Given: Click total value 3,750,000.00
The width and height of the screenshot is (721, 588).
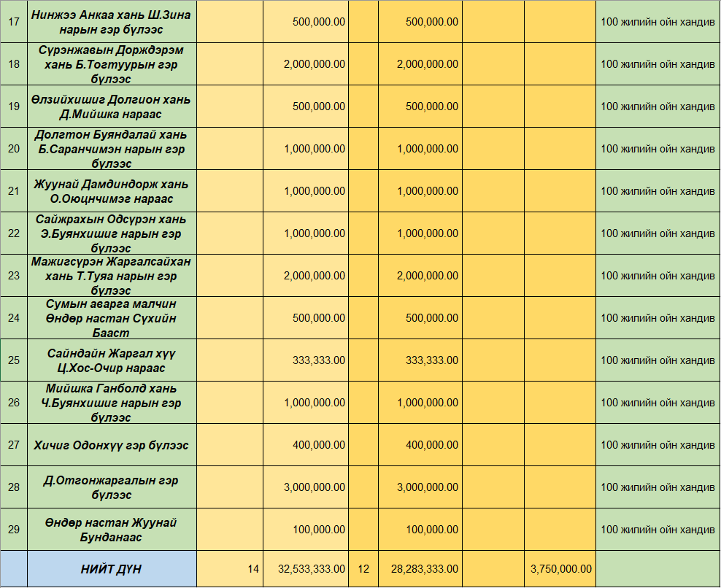Looking at the screenshot, I should 560,569.
